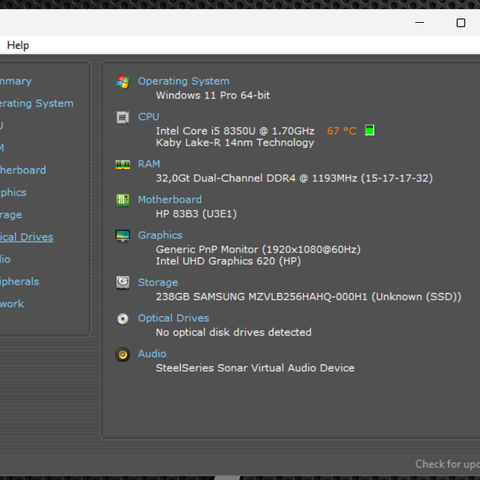Click the 32,0Gt Dual-Channel DDR4 text
The width and height of the screenshot is (480, 480).
pos(294,178)
